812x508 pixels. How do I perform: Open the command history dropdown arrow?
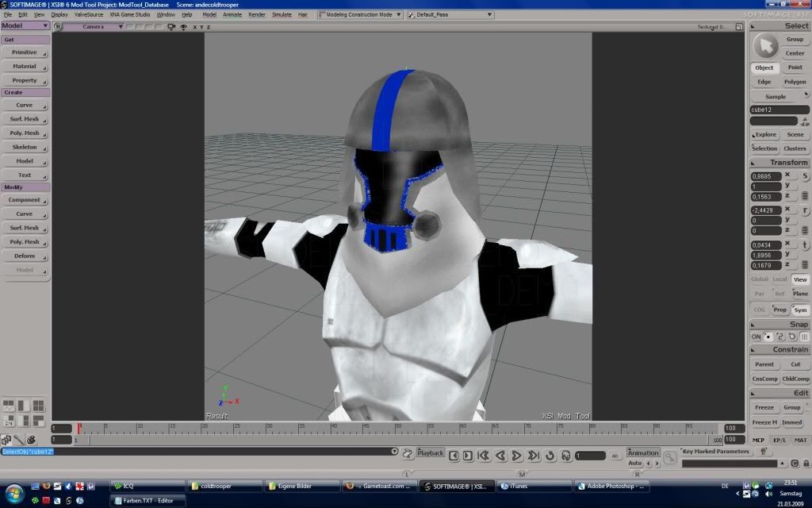395,452
